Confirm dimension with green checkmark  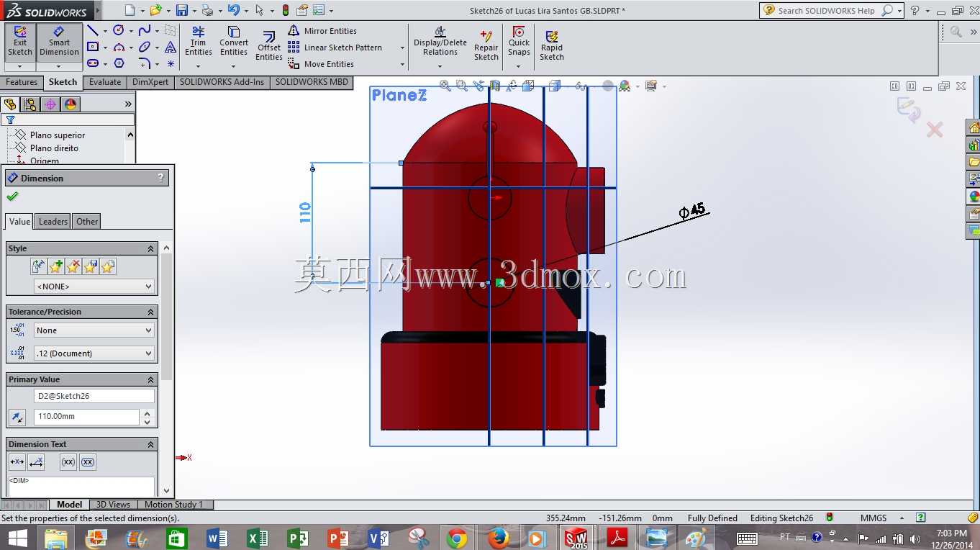click(x=12, y=197)
